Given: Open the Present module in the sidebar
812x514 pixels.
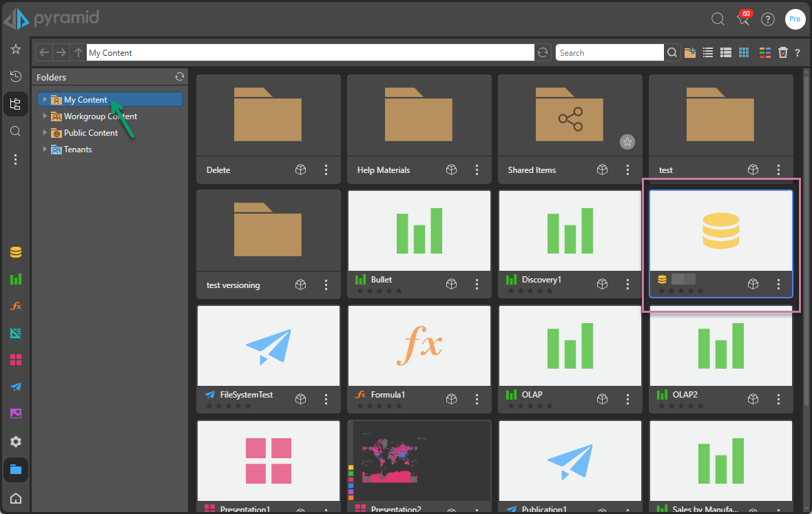Looking at the screenshot, I should [16, 360].
